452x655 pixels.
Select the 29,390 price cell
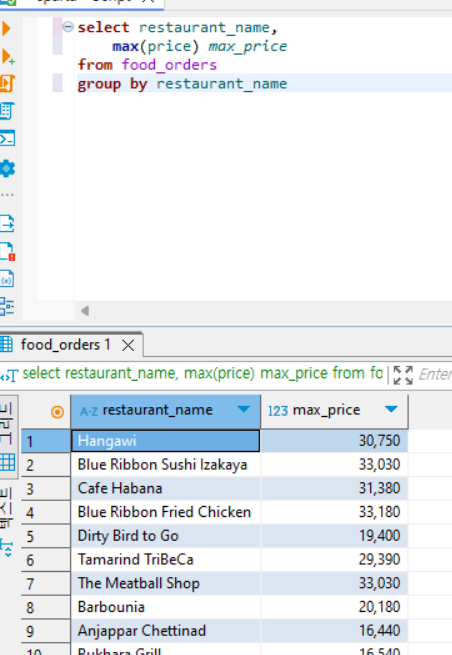[x=334, y=560]
